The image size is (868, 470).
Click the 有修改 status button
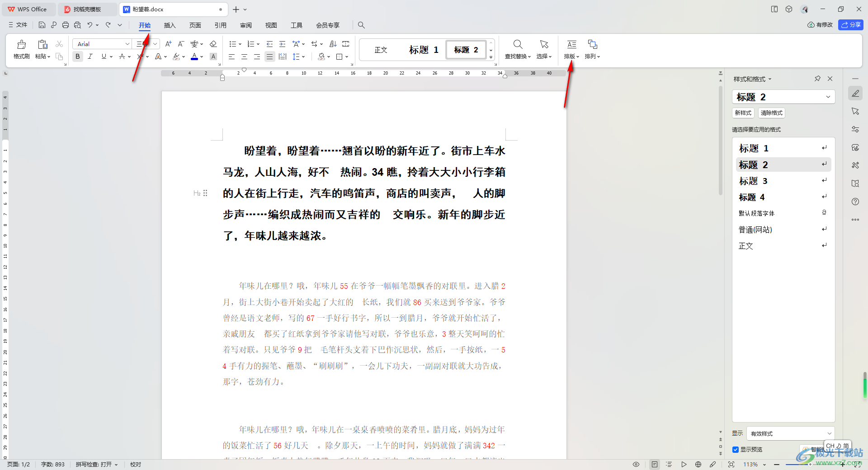[820, 25]
